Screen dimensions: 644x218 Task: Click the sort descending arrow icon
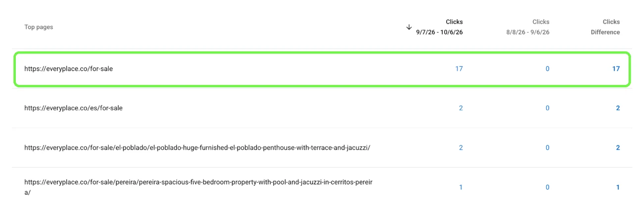[x=409, y=27]
